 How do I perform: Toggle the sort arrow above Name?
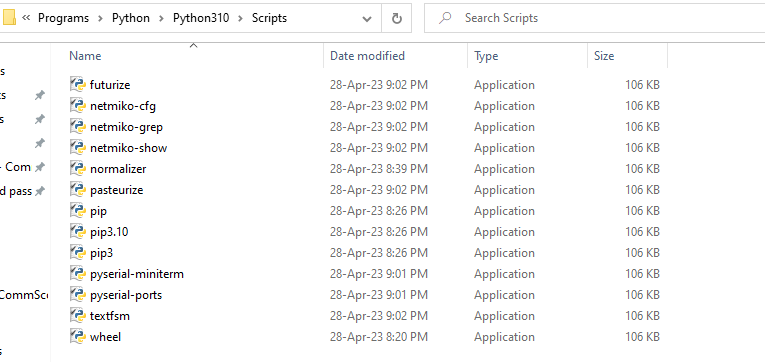tap(193, 45)
